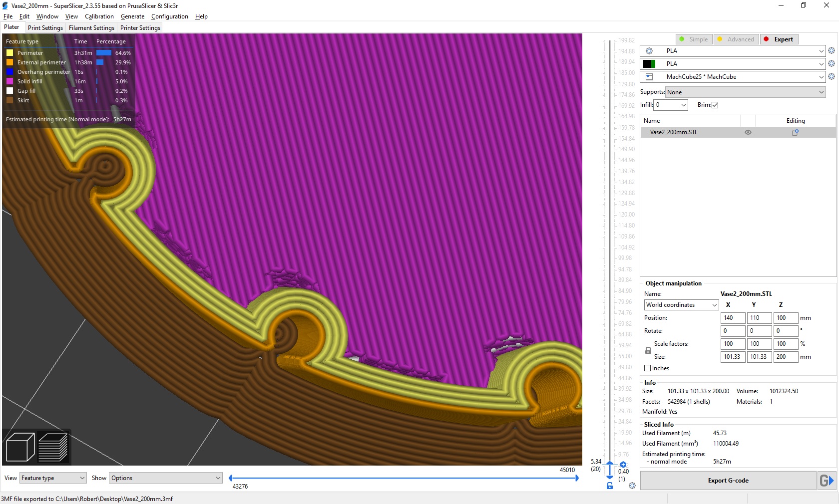Click the scale factors lock icon
The image size is (839, 504).
[x=648, y=351]
